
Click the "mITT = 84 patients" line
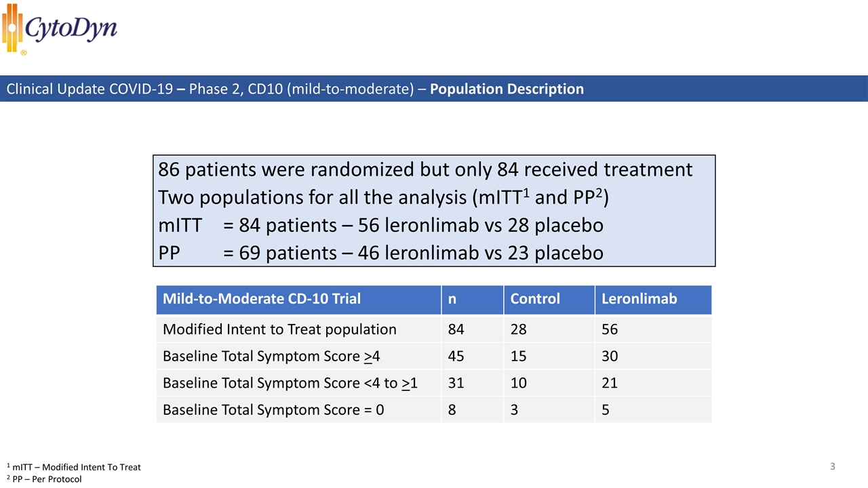tap(380, 225)
